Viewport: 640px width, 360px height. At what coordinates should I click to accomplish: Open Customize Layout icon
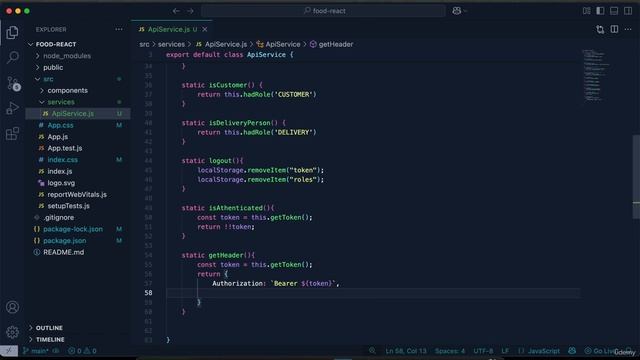587,11
